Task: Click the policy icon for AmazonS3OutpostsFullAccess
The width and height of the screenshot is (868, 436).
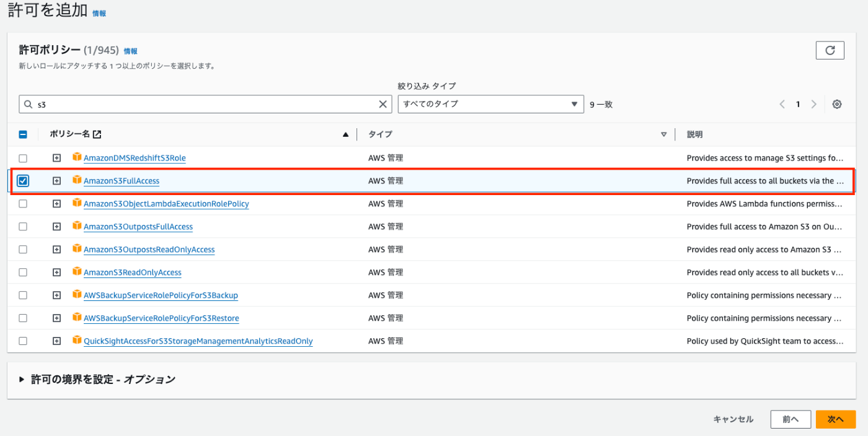Action: (x=77, y=225)
